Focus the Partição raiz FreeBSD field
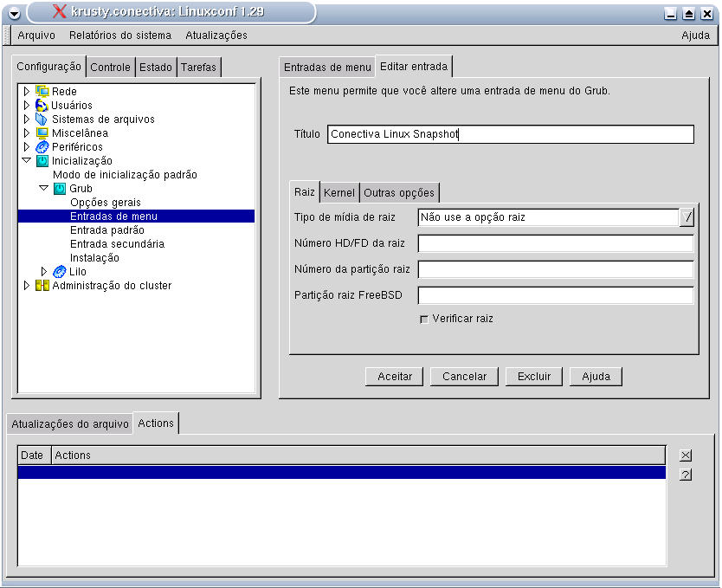Image resolution: width=722 pixels, height=588 pixels. tap(556, 295)
